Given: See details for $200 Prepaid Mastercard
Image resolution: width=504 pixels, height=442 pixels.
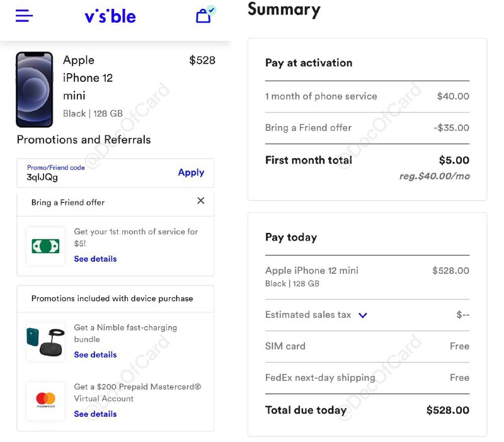Looking at the screenshot, I should (x=95, y=414).
